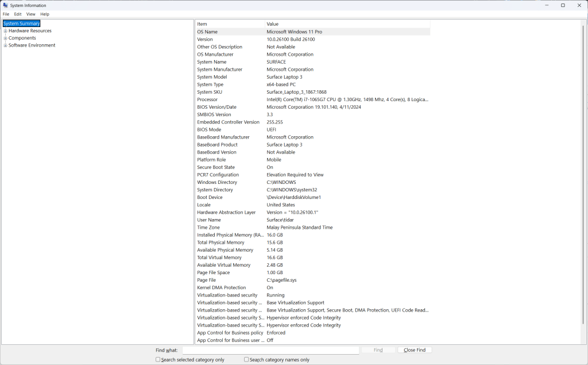
Task: Expand the Components node
Action: click(5, 38)
